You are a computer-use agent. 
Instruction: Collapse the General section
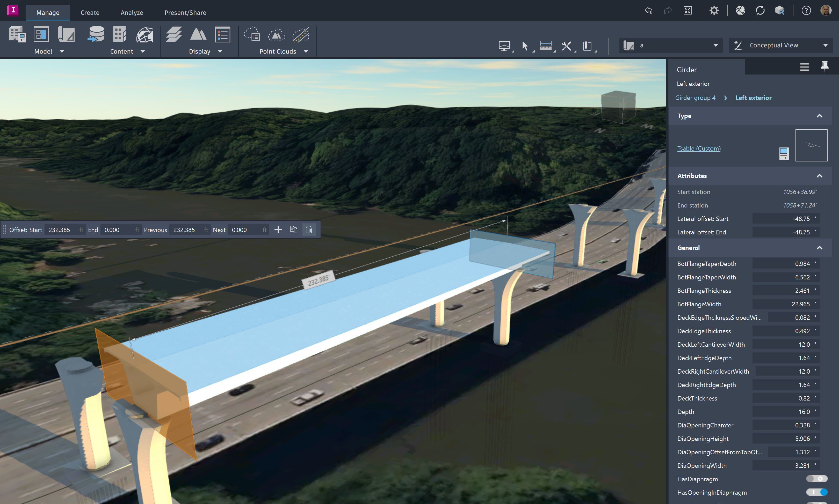coord(820,248)
